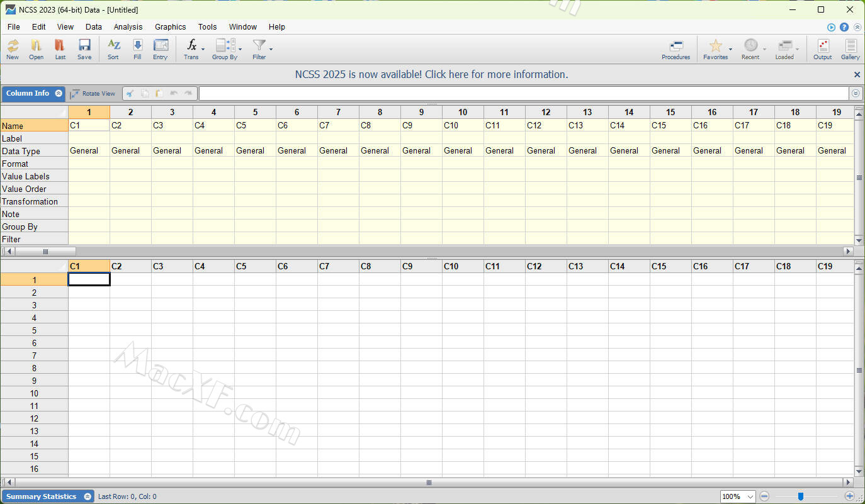Click the zoom slider handle
865x504 pixels.
(x=801, y=496)
